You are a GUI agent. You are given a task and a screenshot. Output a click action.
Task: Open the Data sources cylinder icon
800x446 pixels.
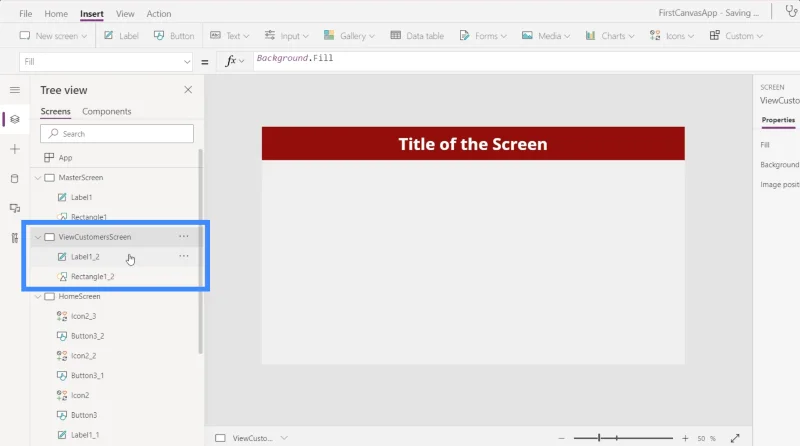pos(15,179)
